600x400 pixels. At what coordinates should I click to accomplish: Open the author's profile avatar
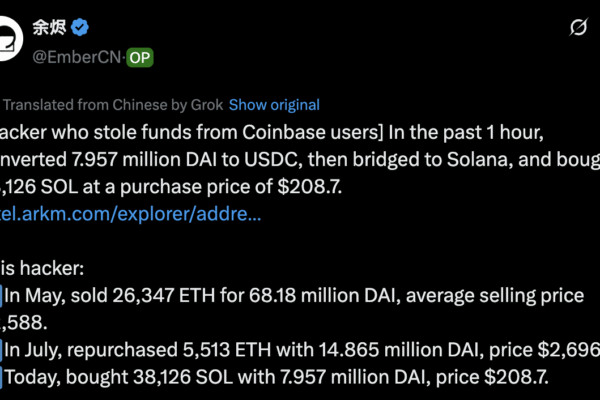[x=7, y=40]
